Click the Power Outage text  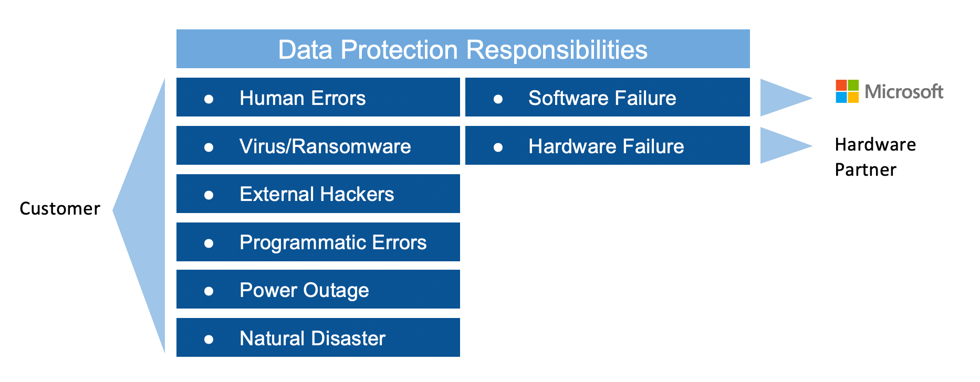point(304,290)
